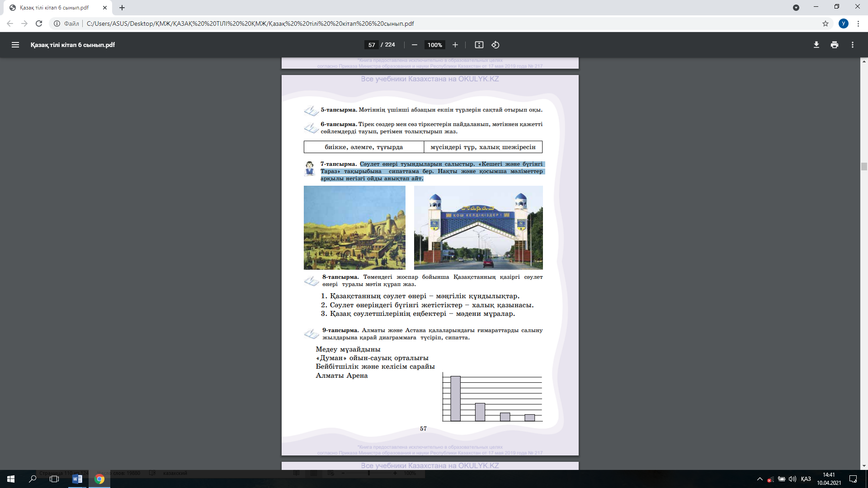Click the zoom level field showing 100%
Screen dimensions: 868x488
coord(435,45)
